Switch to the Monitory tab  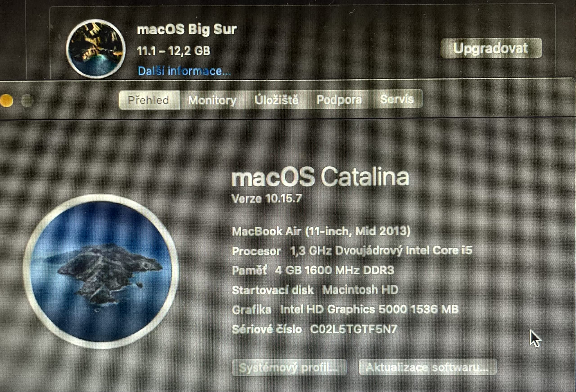click(x=212, y=100)
